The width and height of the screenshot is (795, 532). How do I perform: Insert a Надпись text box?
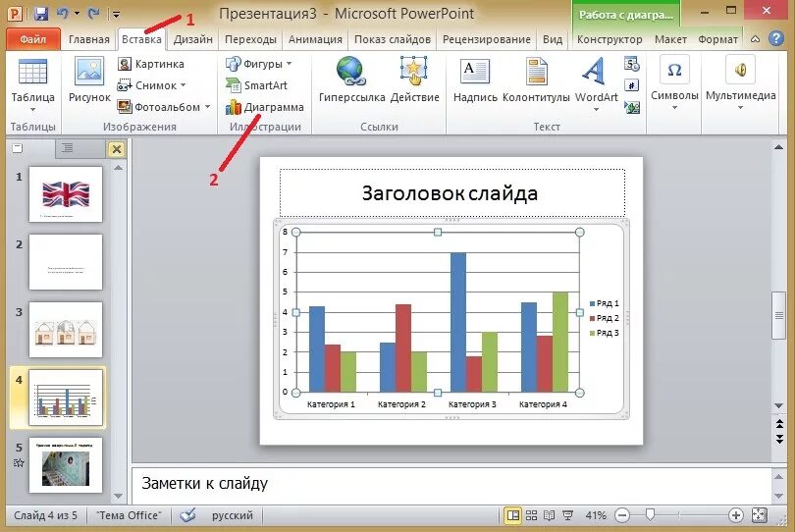[475, 81]
